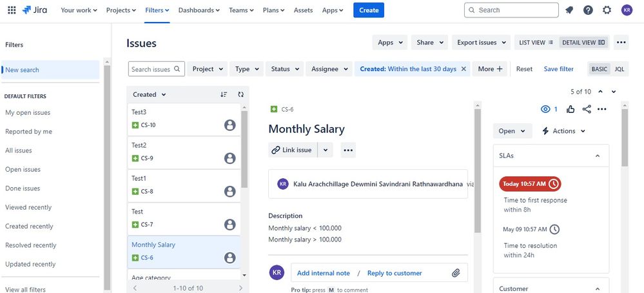The image size is (644, 293).
Task: Go to the next issue with the down chevron
Action: (614, 92)
